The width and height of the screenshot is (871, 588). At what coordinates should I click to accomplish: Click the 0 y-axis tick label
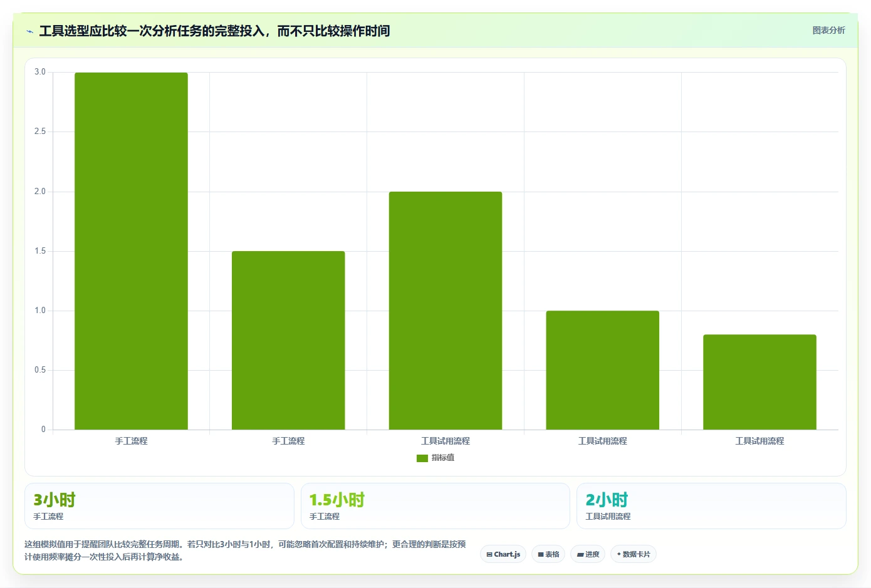43,430
